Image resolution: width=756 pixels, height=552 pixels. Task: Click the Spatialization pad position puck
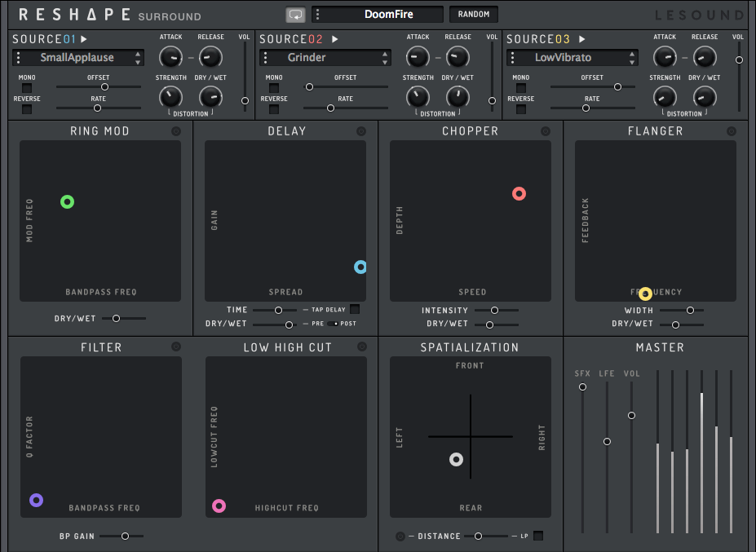pyautogui.click(x=456, y=460)
